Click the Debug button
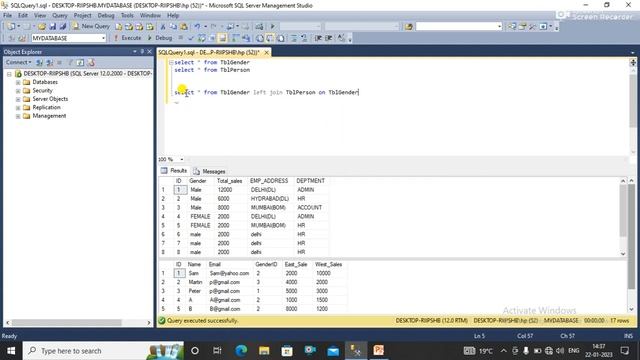 pos(160,38)
